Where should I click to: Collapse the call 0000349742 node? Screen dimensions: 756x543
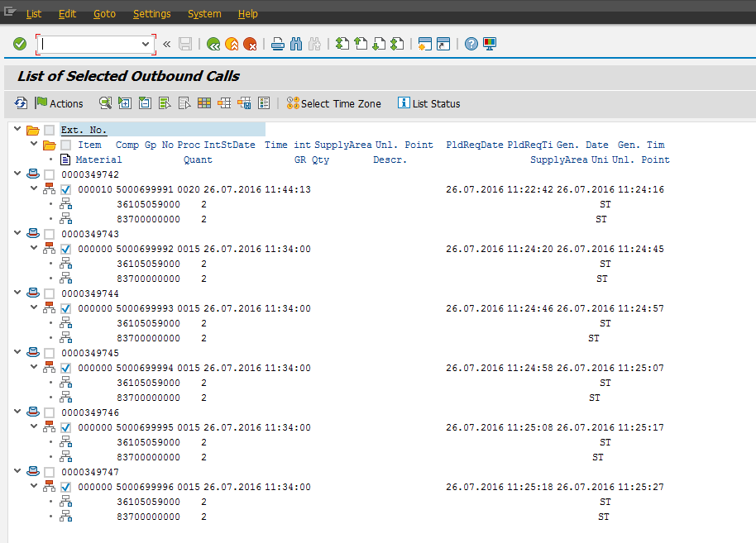point(17,174)
